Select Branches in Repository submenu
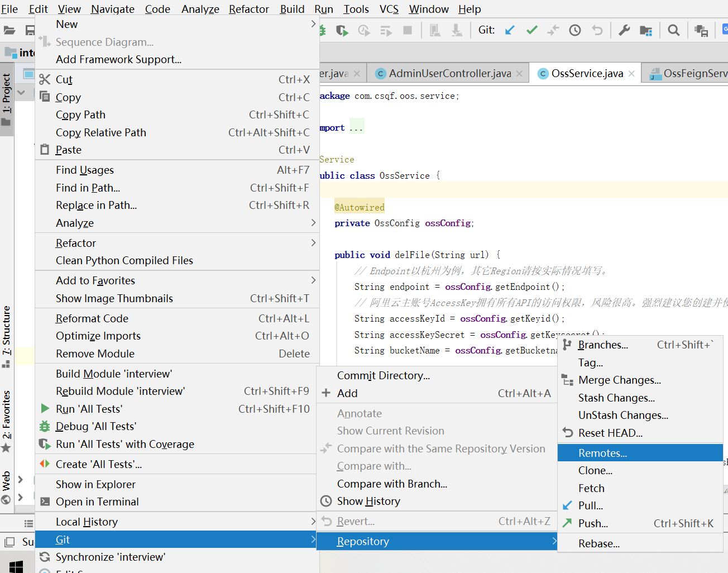This screenshot has width=728, height=573. (x=640, y=345)
